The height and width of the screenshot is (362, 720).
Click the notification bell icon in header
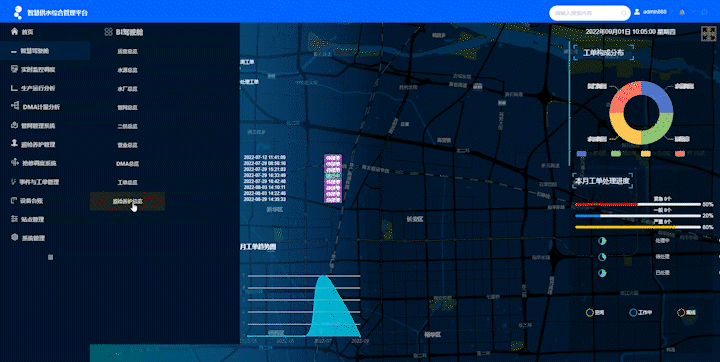[682, 12]
